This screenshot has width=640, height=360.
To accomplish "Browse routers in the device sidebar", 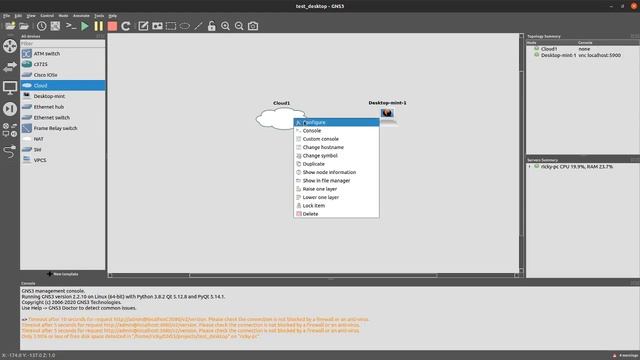I will point(10,46).
